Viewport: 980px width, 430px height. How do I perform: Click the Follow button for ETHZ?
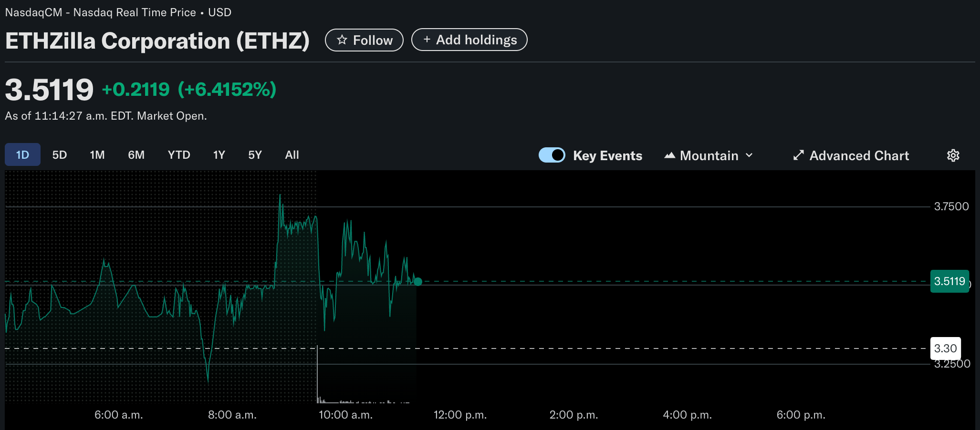click(364, 40)
